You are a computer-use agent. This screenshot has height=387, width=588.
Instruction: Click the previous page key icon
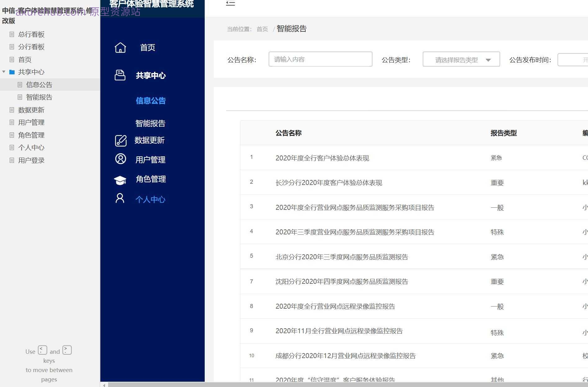[43, 350]
